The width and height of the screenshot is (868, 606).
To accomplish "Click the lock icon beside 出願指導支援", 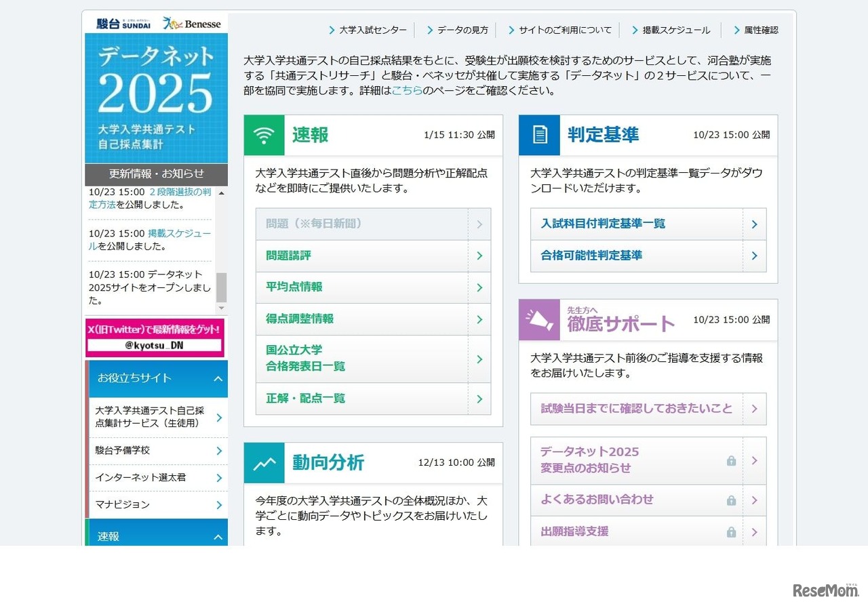I will pos(731,531).
